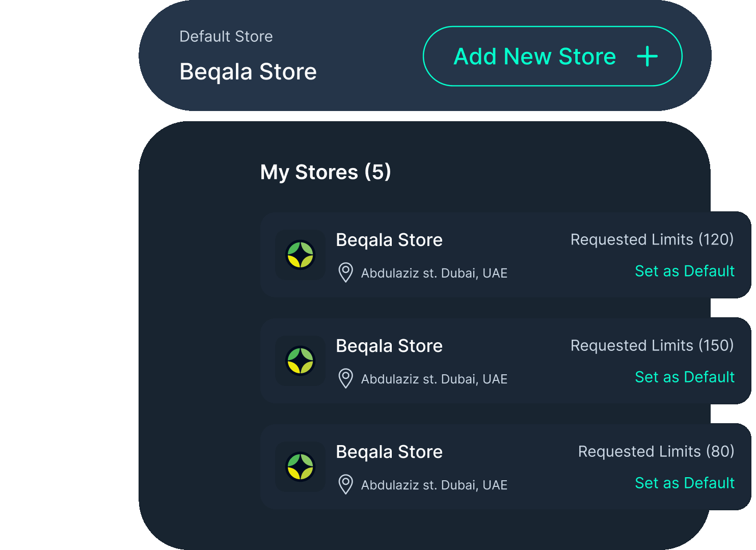Screen dimensions: 756x550
Task: Click the plus icon inside Add New Store
Action: [x=647, y=57]
